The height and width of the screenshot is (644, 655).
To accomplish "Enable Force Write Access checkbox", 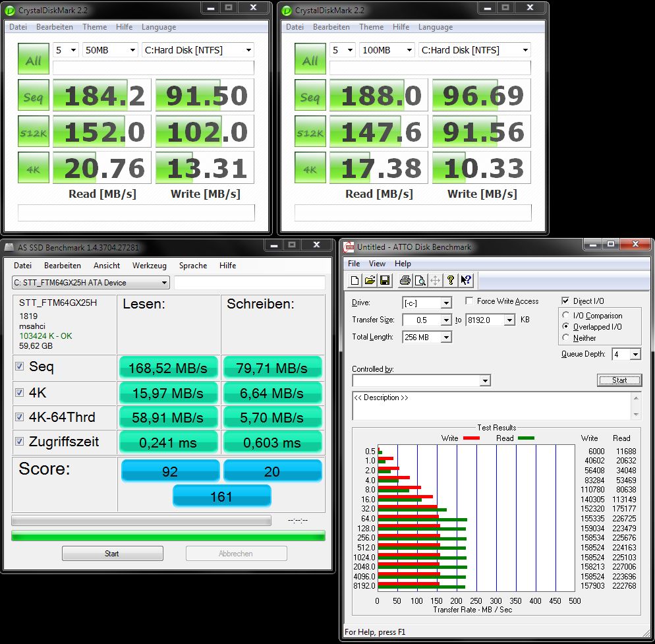I will point(469,301).
